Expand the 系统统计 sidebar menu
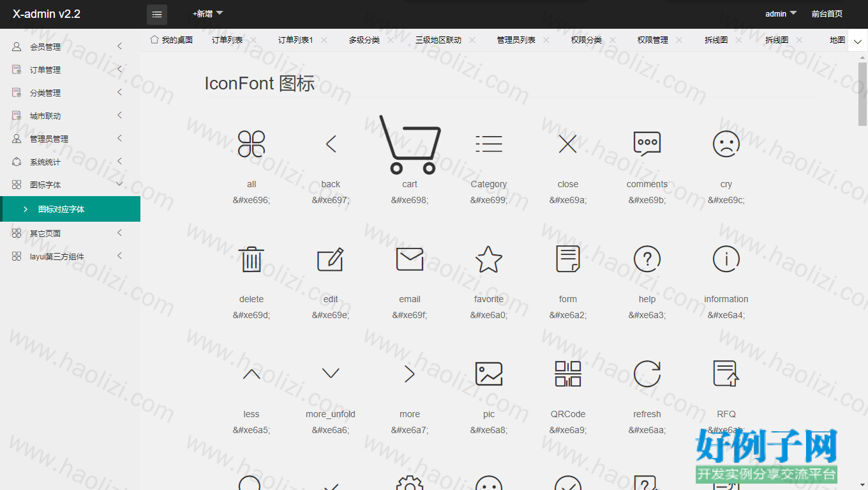 click(70, 162)
